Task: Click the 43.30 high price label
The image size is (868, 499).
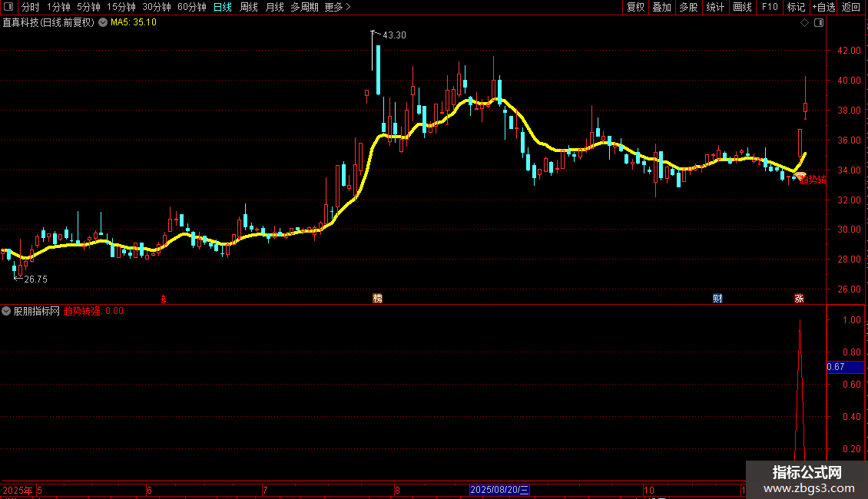Action: (x=394, y=35)
